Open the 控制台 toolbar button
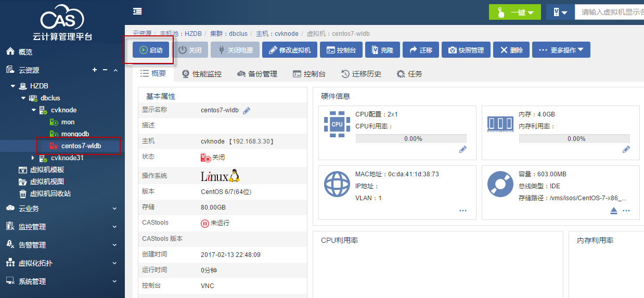 (x=341, y=50)
